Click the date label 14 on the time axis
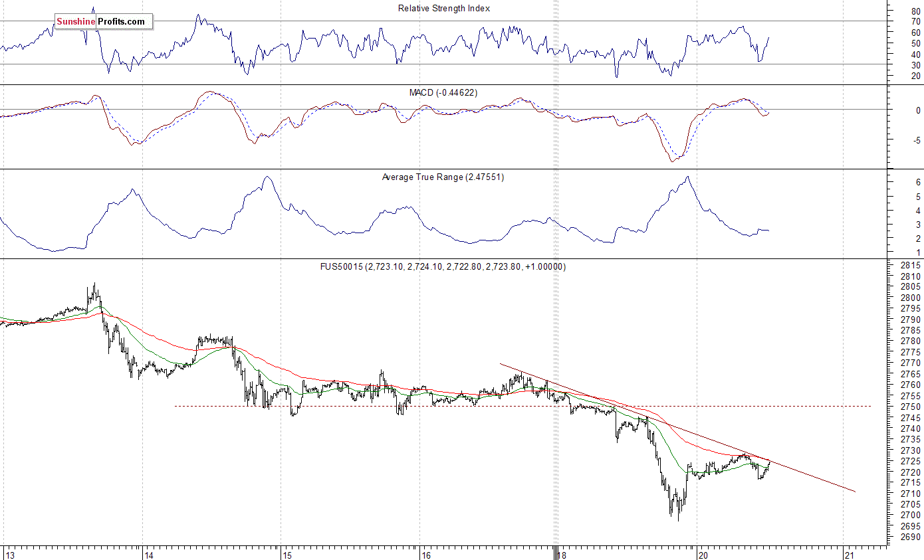924x560 pixels. (150, 555)
